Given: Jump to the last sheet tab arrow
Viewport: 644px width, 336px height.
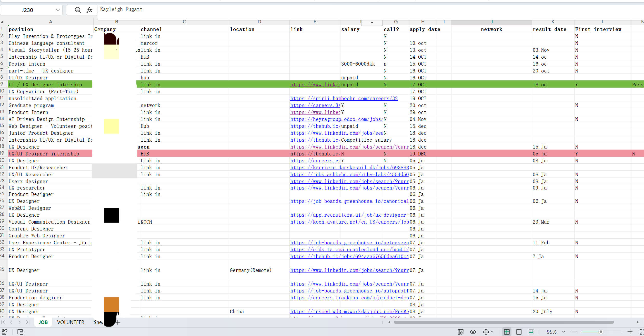Looking at the screenshot, I should [x=28, y=322].
